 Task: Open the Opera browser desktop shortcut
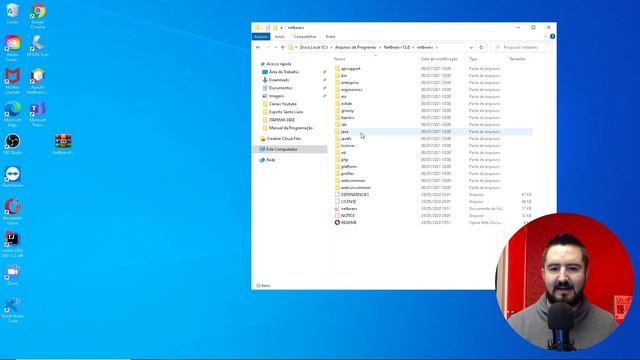tap(13, 211)
